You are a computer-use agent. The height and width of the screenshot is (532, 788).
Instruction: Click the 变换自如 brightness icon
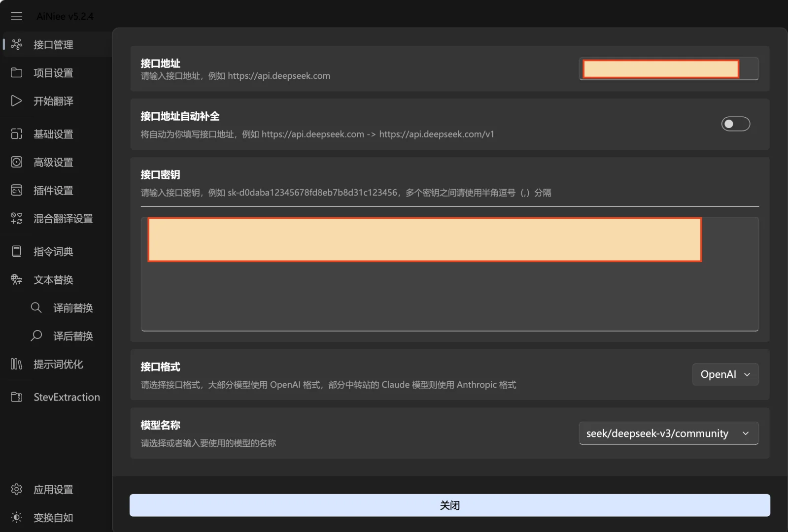17,517
